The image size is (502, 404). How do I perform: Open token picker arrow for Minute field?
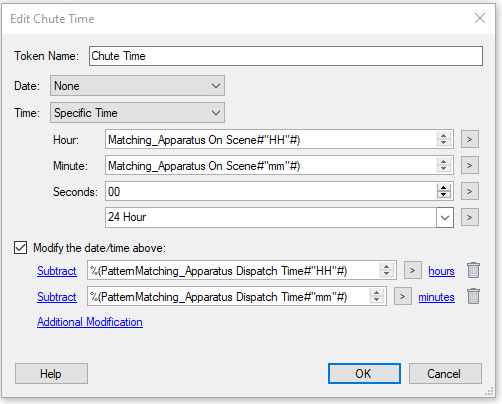(x=470, y=165)
